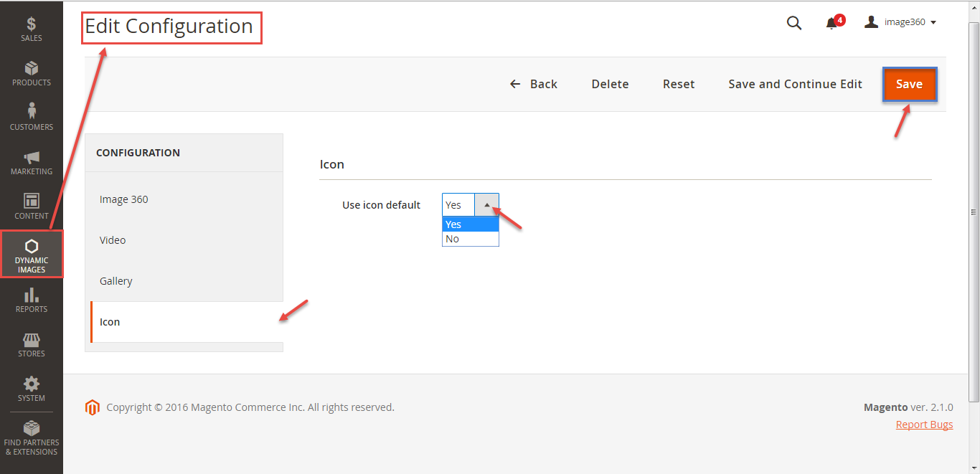Open the Reports sidebar menu
This screenshot has height=474, width=980.
pyautogui.click(x=32, y=300)
